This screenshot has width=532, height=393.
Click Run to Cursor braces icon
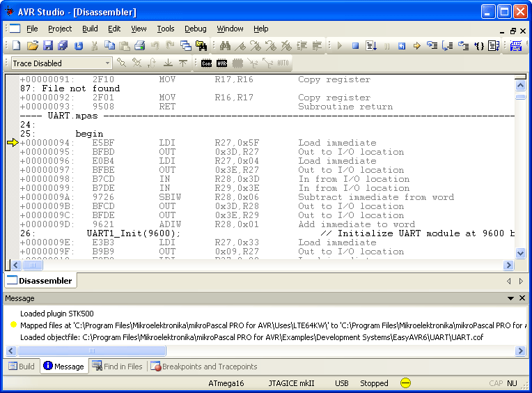[479, 45]
